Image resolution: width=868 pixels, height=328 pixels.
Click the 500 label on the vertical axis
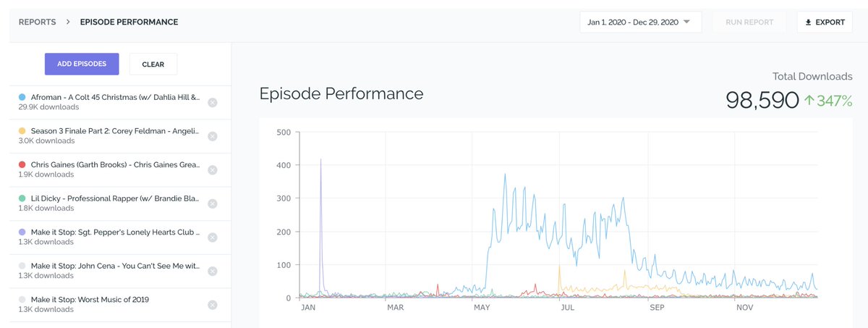pyautogui.click(x=284, y=132)
